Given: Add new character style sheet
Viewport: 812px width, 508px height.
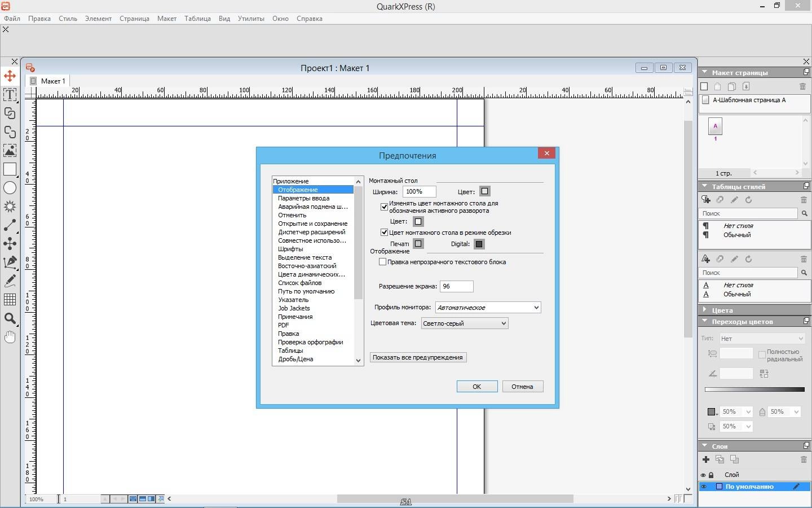Looking at the screenshot, I should tap(705, 259).
